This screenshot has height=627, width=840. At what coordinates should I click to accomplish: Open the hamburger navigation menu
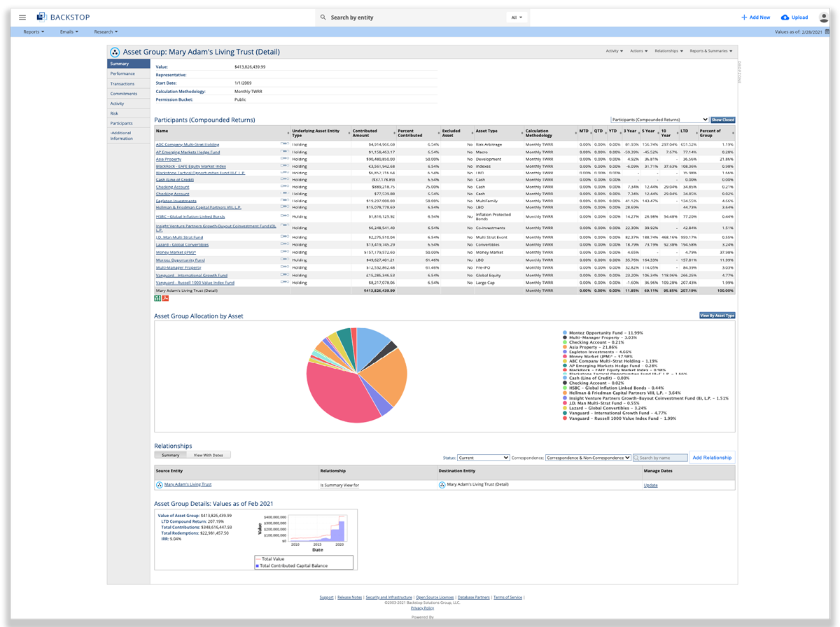(x=22, y=17)
